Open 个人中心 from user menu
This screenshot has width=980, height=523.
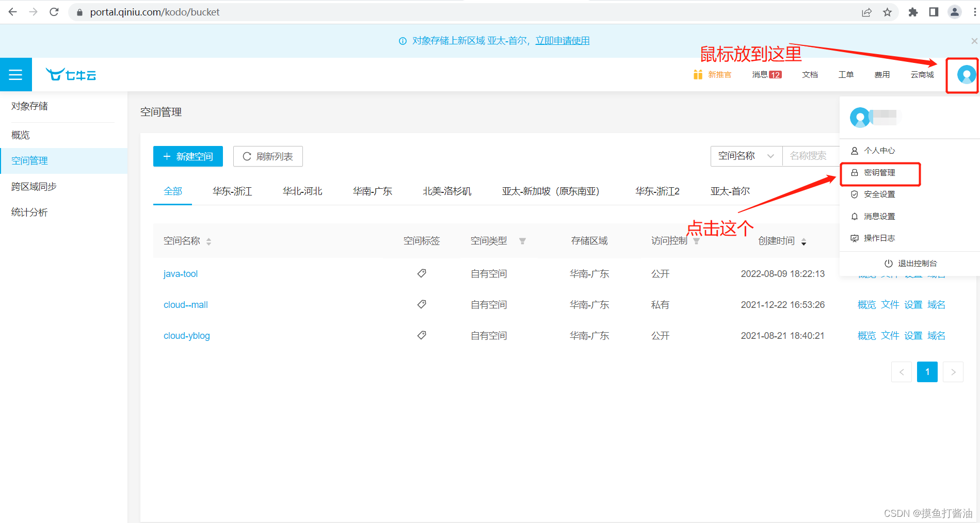pos(879,151)
